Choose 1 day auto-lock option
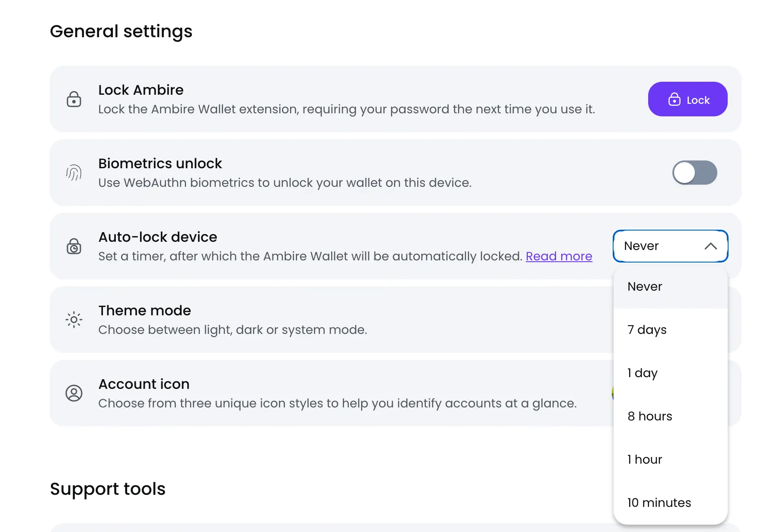 coord(670,373)
